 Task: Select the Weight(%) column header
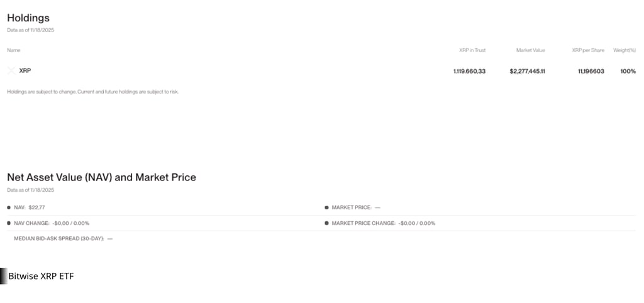pos(625,50)
